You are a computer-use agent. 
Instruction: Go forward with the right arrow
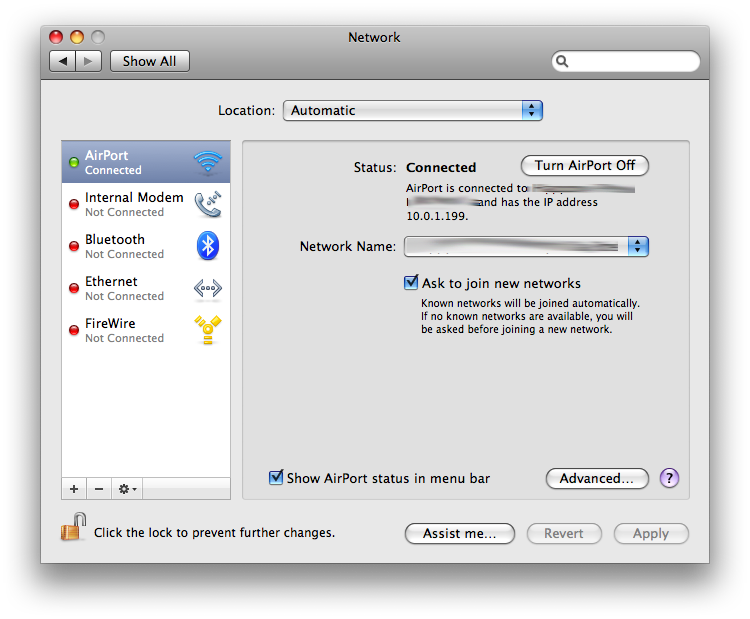coord(88,61)
